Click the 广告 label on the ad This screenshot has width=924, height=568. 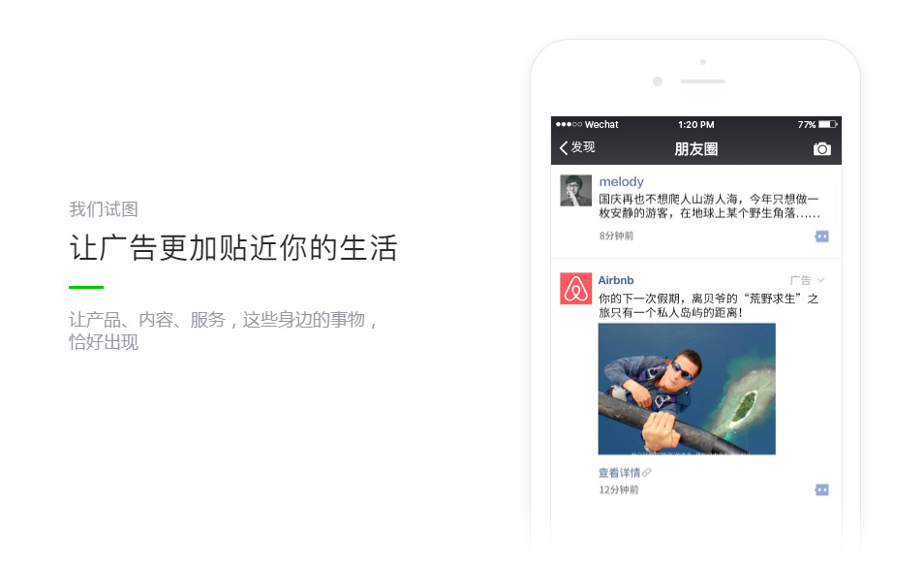coord(800,280)
